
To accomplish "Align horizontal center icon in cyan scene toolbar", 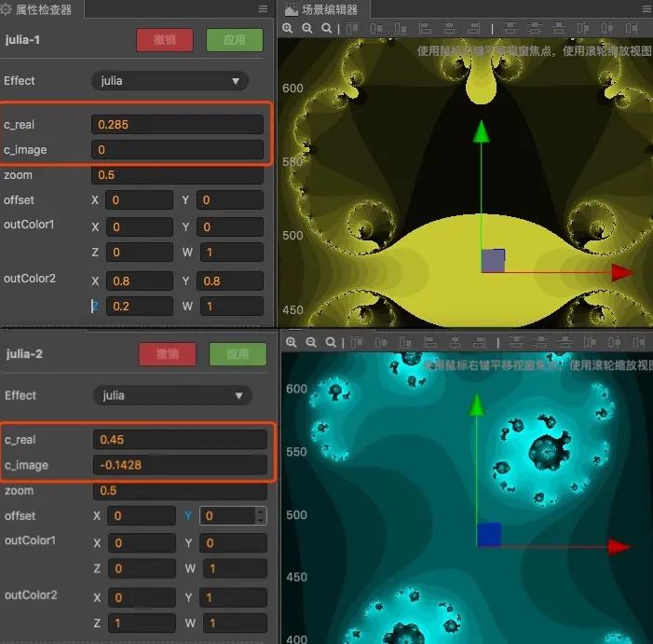I will pos(455,342).
